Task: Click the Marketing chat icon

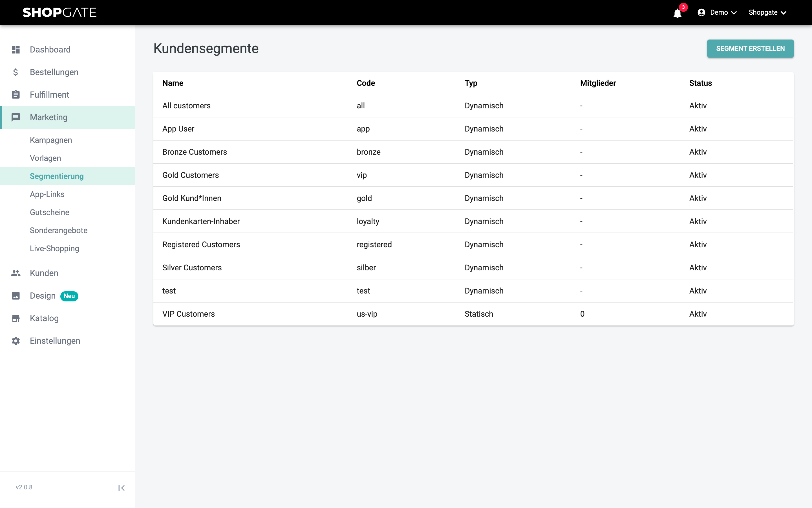Action: (16, 117)
